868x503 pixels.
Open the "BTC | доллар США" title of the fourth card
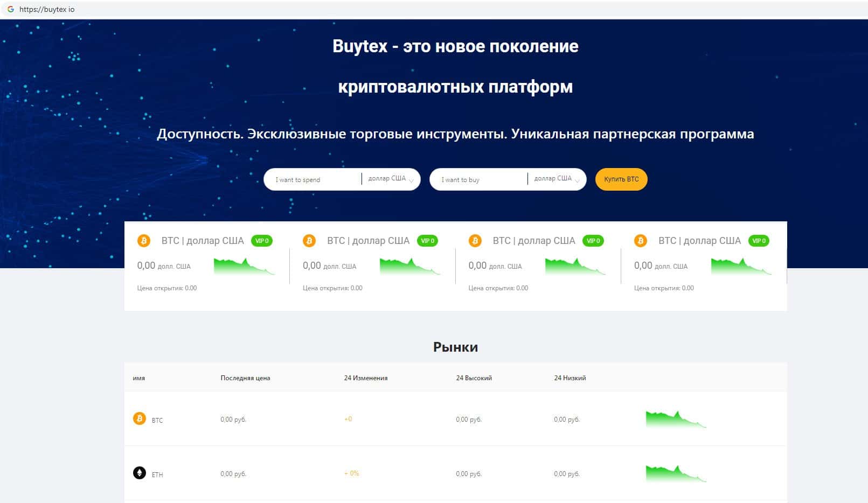pos(700,241)
